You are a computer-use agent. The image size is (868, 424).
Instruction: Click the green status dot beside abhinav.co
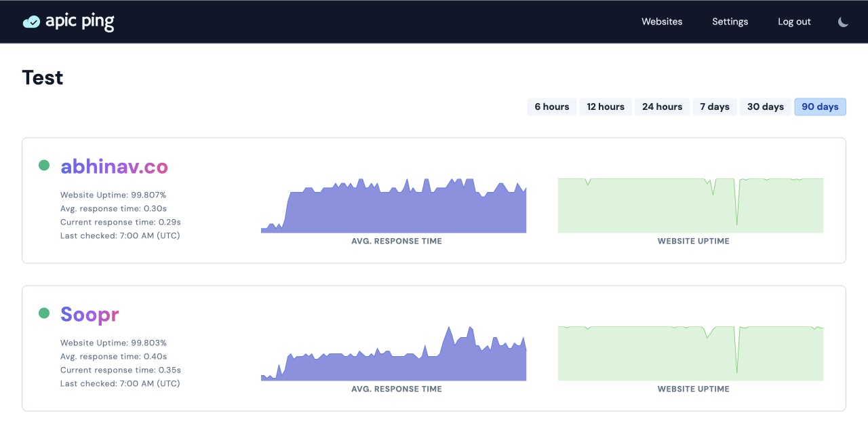click(44, 165)
